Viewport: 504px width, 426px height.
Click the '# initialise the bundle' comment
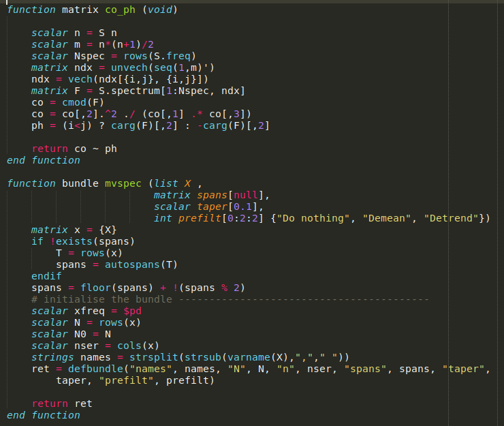[101, 299]
